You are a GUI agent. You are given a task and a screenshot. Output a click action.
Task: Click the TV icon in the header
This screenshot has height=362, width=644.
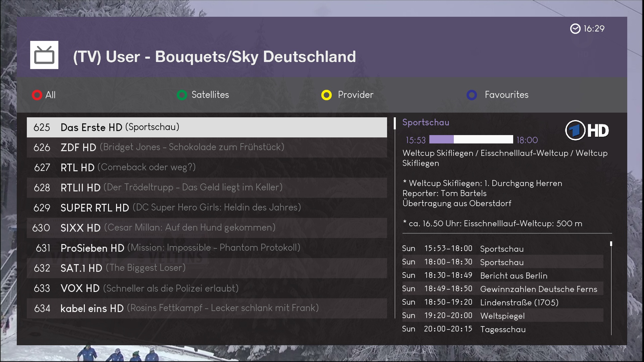click(44, 55)
